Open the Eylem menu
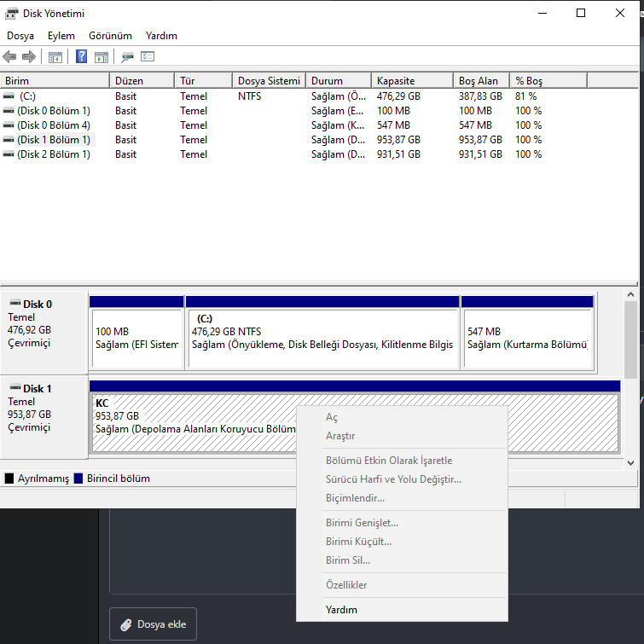The width and height of the screenshot is (644, 644). 61,36
